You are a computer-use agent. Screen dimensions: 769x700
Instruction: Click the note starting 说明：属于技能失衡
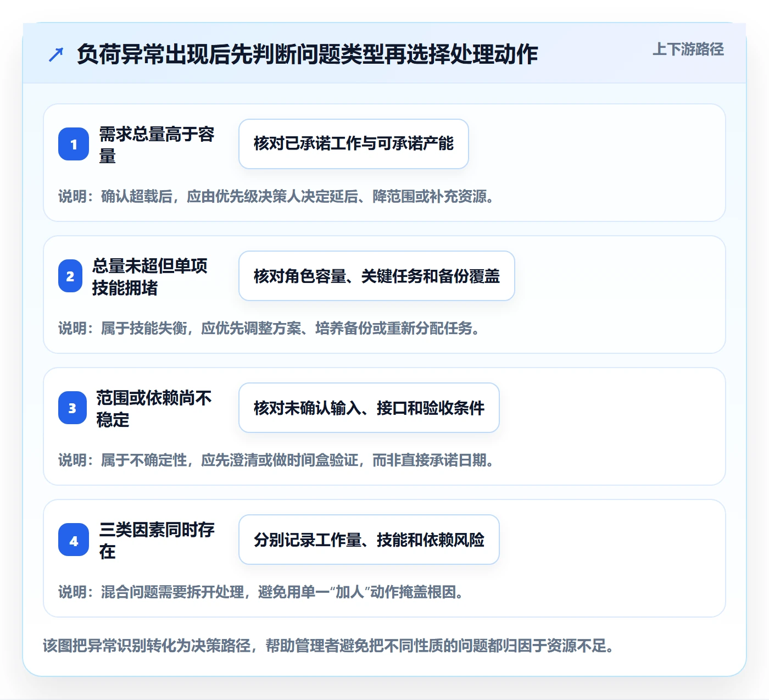270,329
